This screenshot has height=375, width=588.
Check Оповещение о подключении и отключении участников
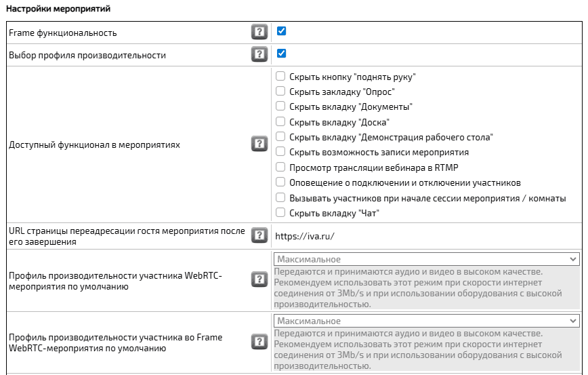pos(280,182)
